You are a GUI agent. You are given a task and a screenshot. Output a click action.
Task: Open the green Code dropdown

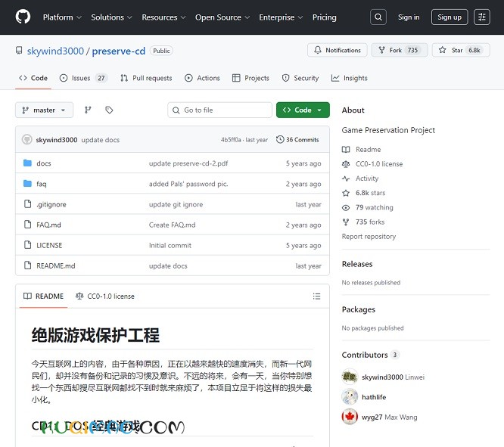[303, 110]
